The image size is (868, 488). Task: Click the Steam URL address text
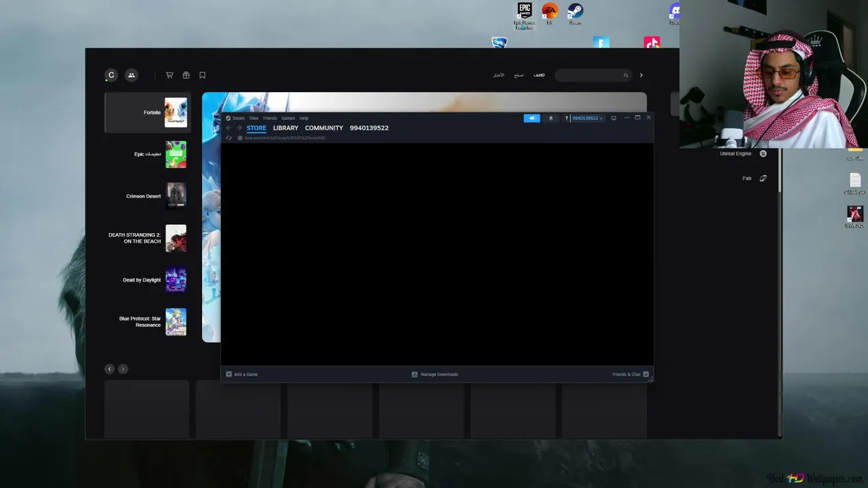click(285, 138)
